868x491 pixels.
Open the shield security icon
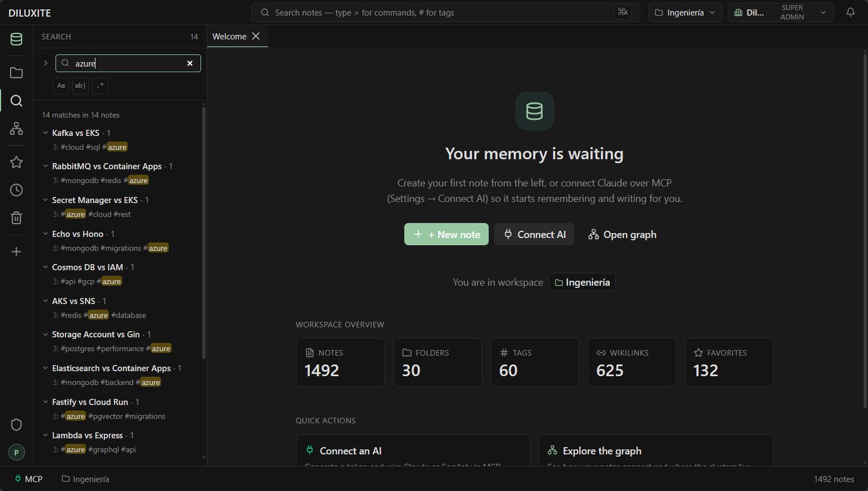[16, 425]
